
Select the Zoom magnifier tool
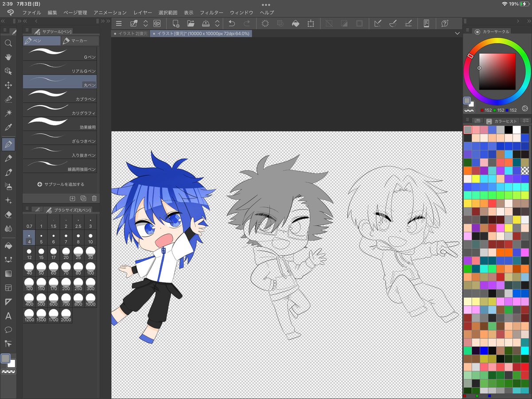[8, 43]
